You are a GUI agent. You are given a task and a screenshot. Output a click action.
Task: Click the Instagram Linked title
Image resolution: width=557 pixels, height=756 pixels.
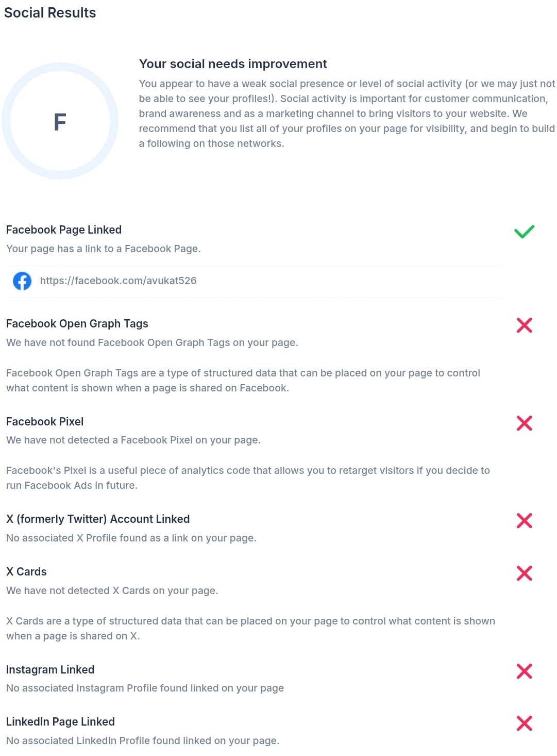50,670
